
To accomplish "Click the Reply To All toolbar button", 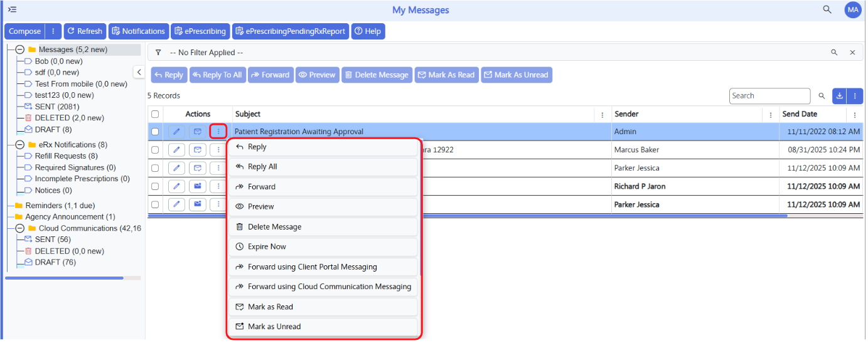I will click(217, 75).
